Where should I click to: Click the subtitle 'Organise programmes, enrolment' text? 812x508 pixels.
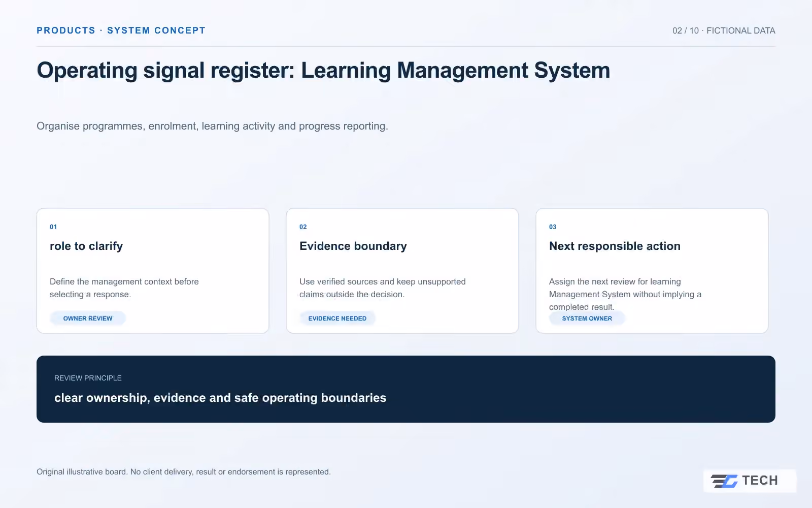[212, 126]
